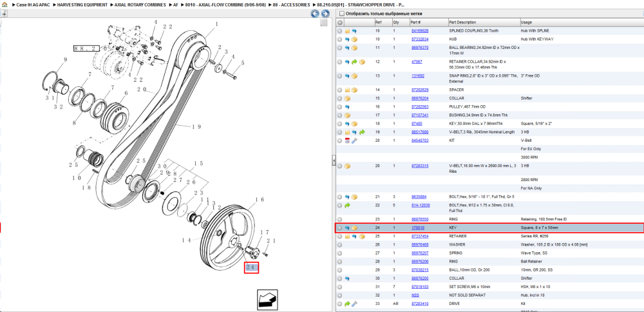This screenshot has width=644, height=312.
Task: Click the wrench icon on DRIVE 87283410 row
Action: pos(354,304)
